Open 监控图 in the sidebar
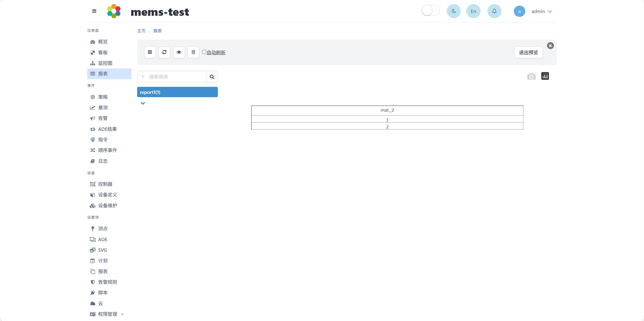This screenshot has width=644, height=321. (109, 63)
